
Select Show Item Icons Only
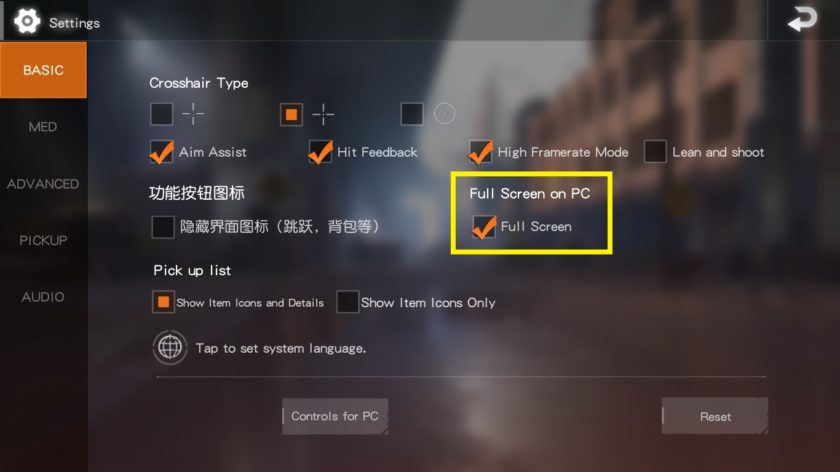(x=347, y=302)
